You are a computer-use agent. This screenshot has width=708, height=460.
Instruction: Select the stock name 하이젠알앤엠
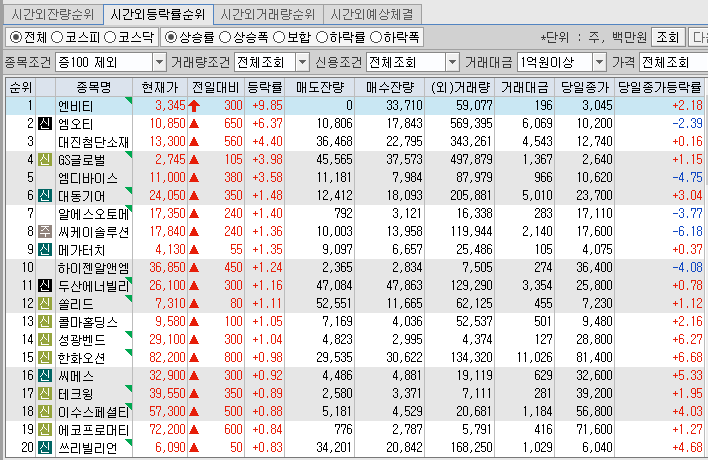(x=93, y=268)
